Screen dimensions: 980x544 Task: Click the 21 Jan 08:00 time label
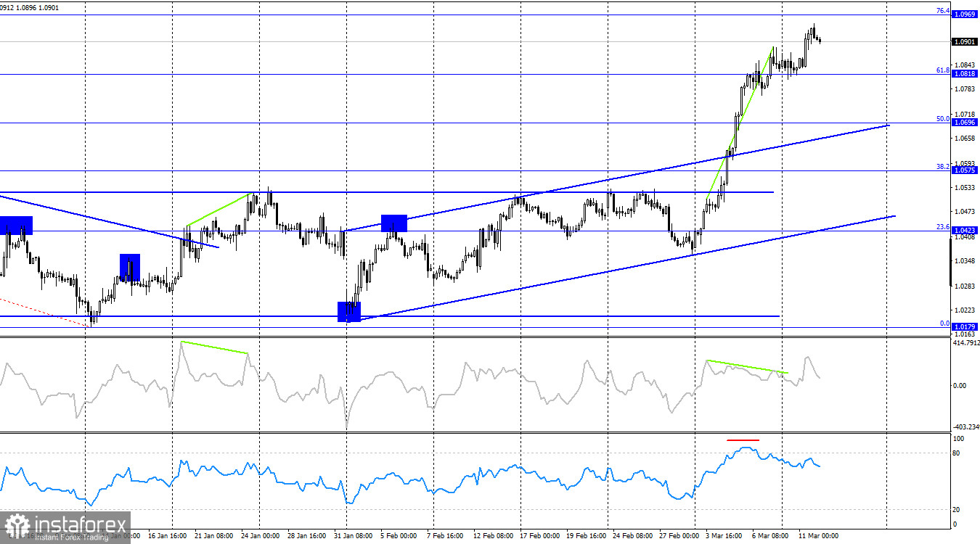click(213, 536)
